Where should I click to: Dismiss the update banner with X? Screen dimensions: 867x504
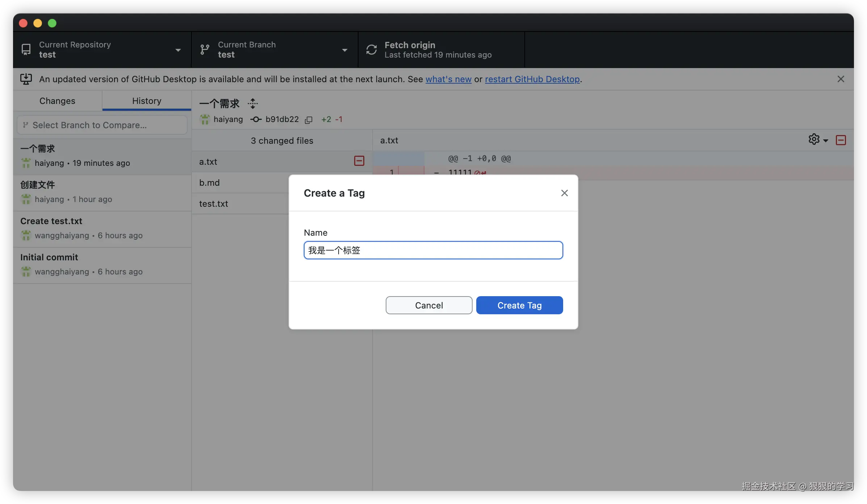[841, 79]
